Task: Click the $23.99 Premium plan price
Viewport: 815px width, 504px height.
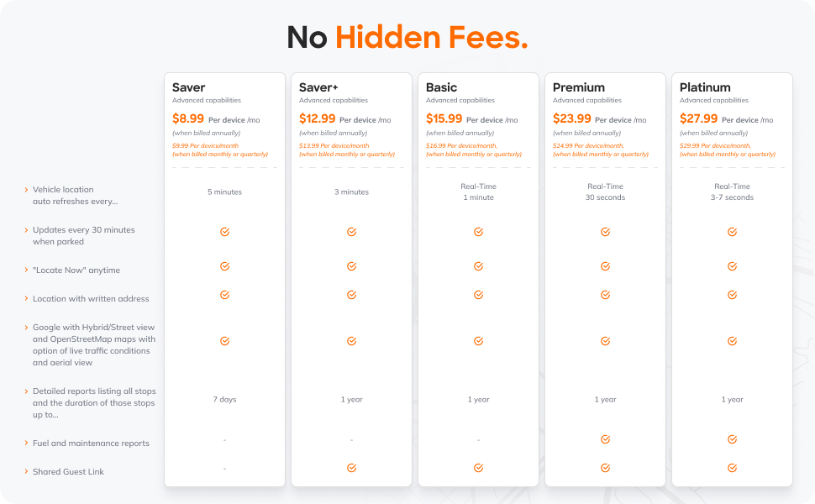Action: [571, 119]
